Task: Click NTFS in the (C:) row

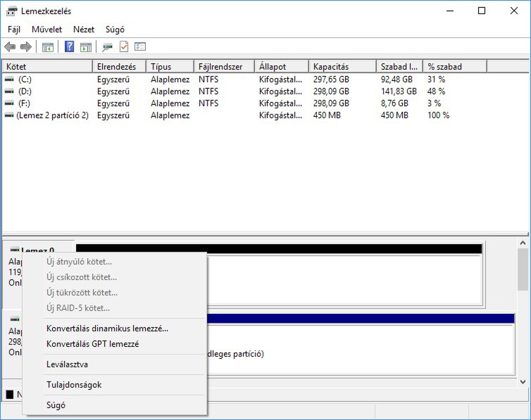Action: (208, 79)
